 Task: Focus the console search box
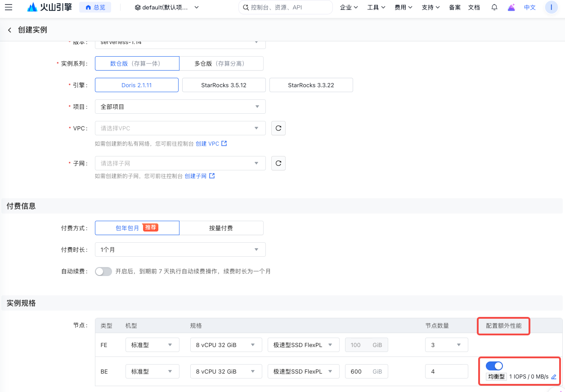286,7
